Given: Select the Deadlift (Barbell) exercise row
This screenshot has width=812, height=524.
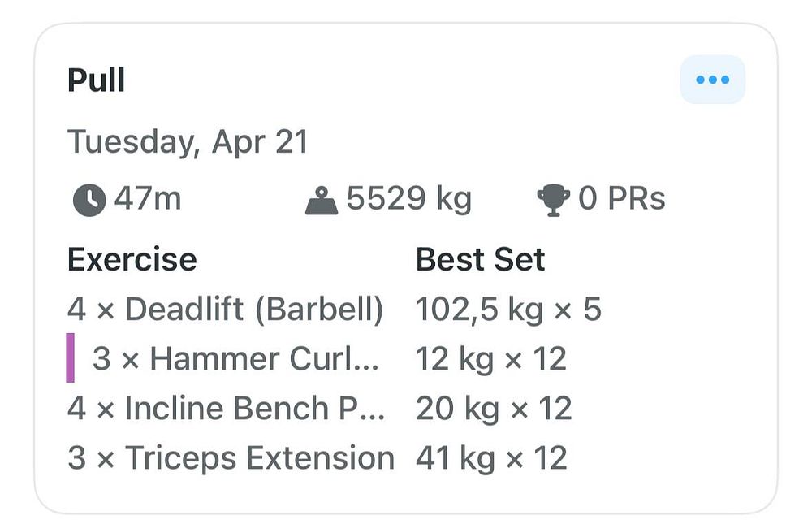Looking at the screenshot, I should pyautogui.click(x=225, y=310).
